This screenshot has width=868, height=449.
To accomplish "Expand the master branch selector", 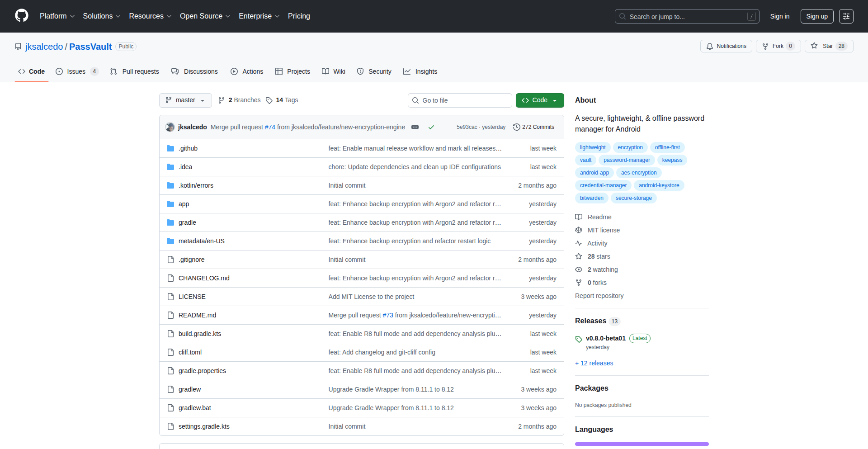I will (x=185, y=100).
